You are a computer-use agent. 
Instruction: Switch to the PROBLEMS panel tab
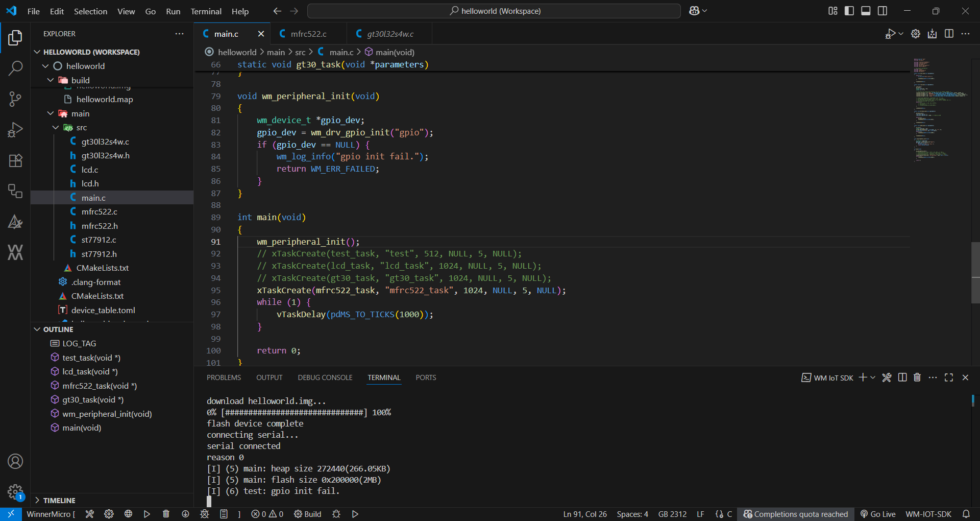[x=224, y=377]
